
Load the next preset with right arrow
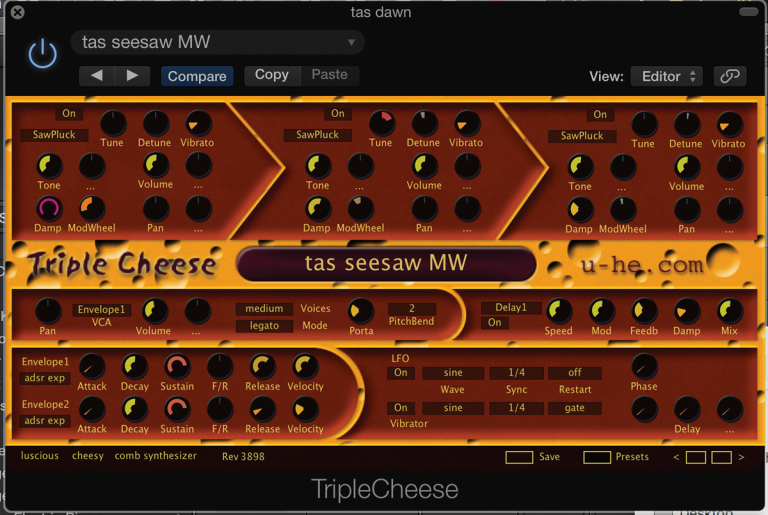click(132, 75)
